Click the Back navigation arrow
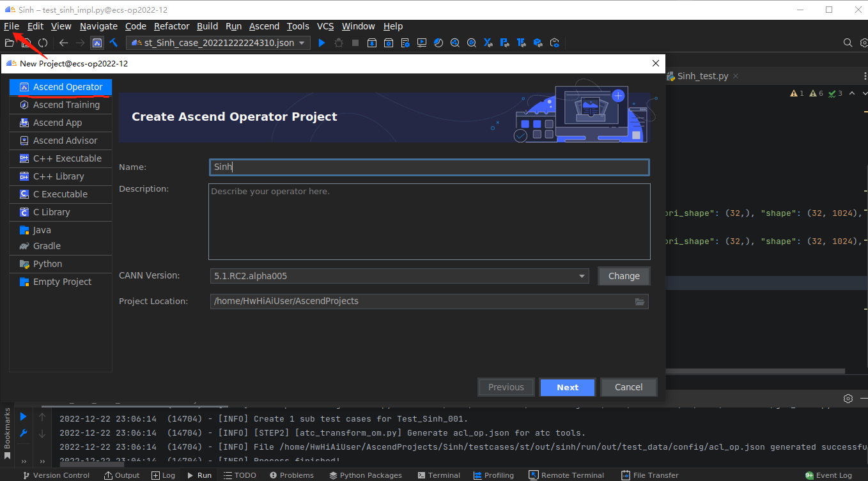 click(x=63, y=43)
